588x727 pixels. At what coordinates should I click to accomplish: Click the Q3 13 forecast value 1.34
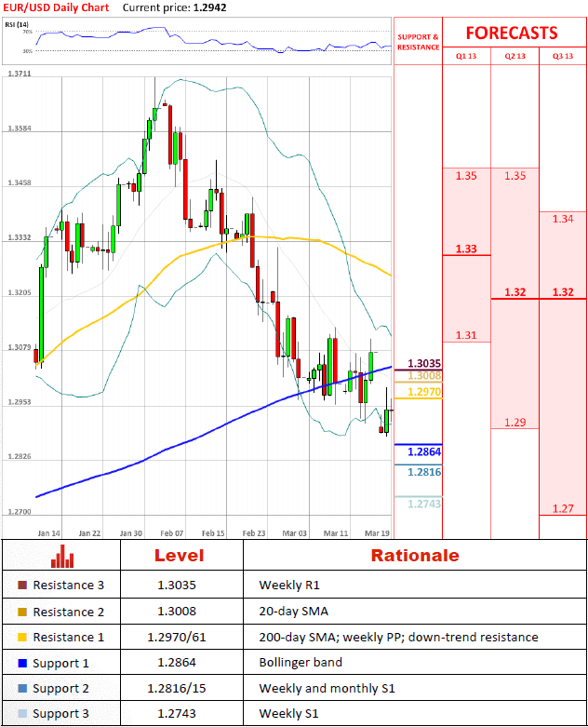(x=563, y=219)
